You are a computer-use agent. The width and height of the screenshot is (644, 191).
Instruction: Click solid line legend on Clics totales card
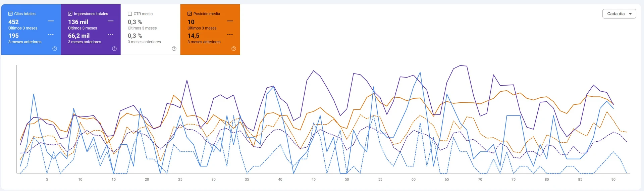coord(51,21)
